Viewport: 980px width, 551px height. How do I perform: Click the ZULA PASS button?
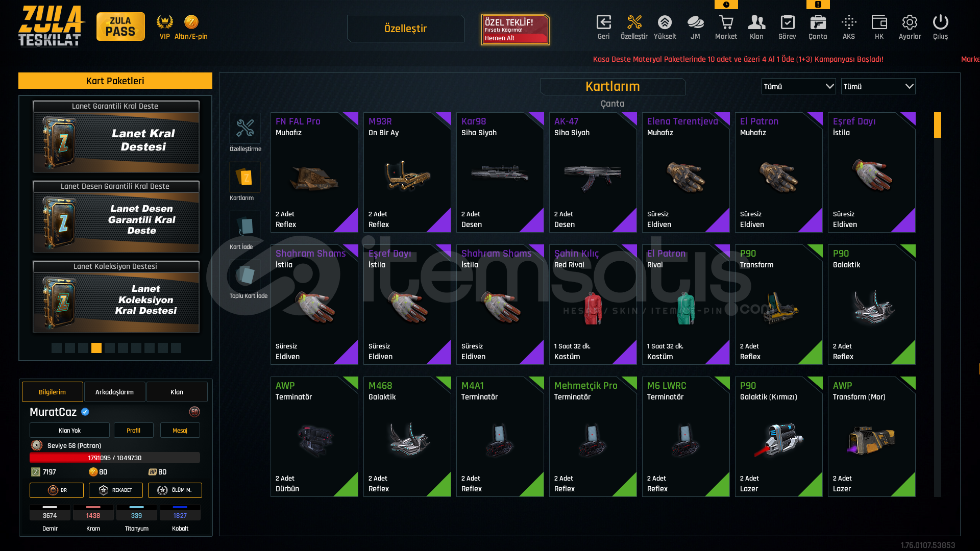[120, 27]
